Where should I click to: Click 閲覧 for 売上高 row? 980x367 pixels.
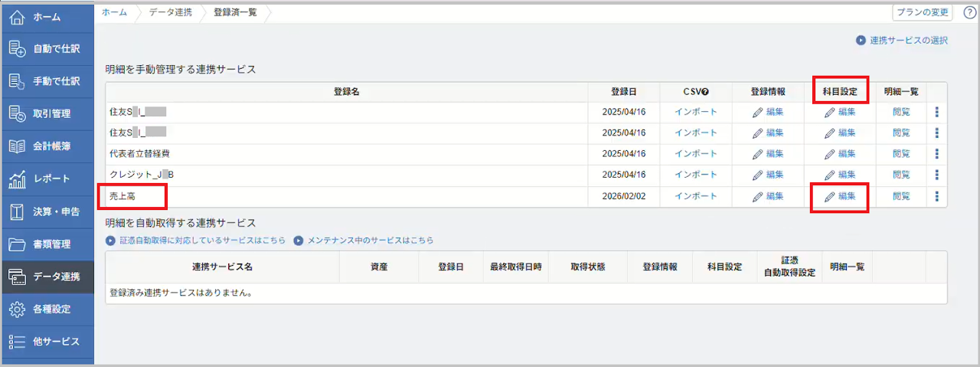point(901,196)
